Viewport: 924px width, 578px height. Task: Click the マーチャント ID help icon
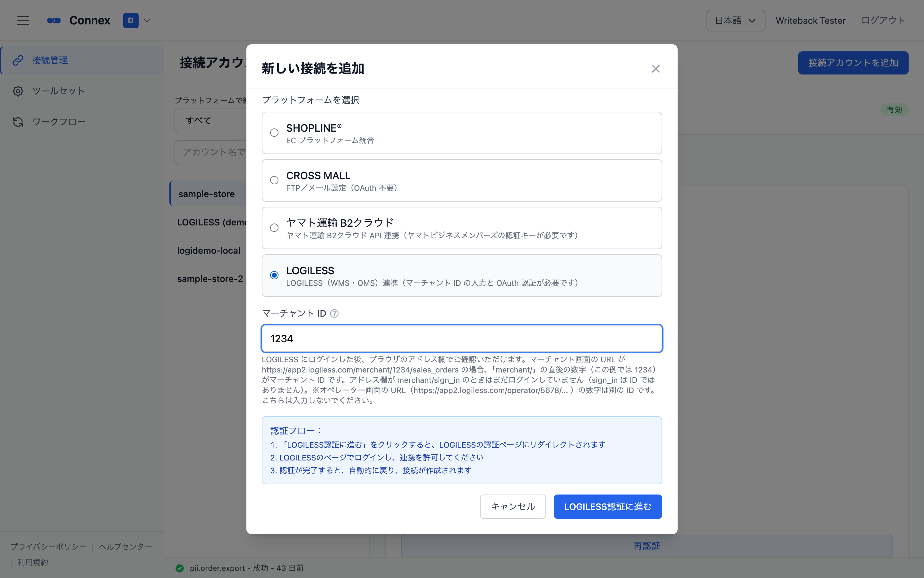click(x=334, y=313)
